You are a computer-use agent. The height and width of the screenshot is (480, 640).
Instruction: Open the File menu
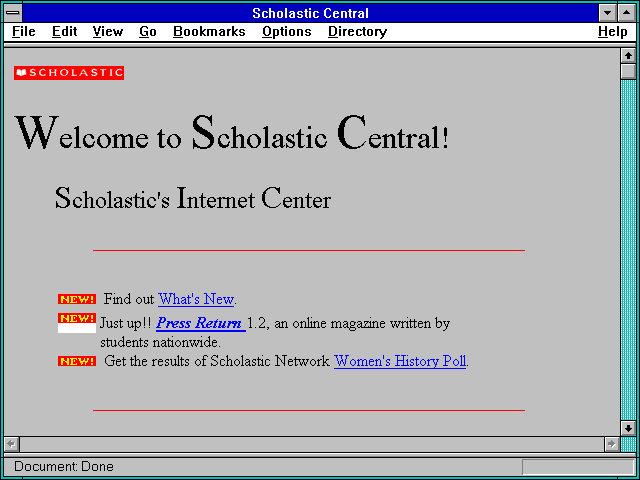24,32
